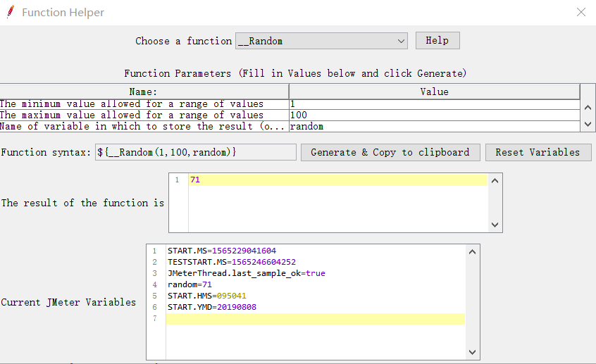This screenshot has width=596, height=364.
Task: Edit the variable name cell containing random
Action: [435, 127]
